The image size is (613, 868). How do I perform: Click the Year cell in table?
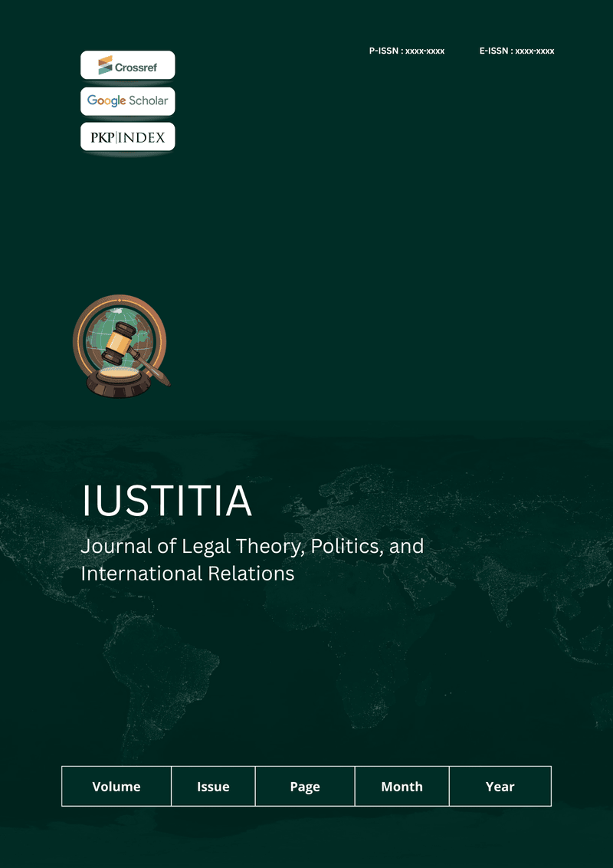click(x=500, y=787)
